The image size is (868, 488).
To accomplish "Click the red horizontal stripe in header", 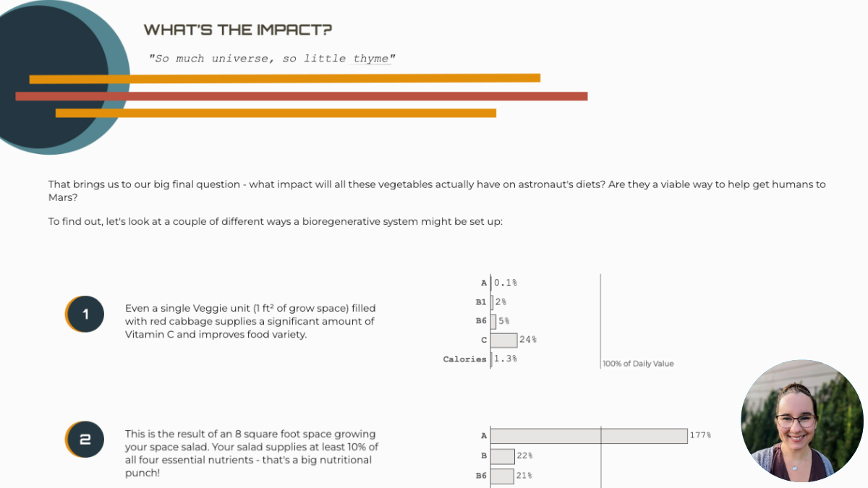I will tap(301, 96).
